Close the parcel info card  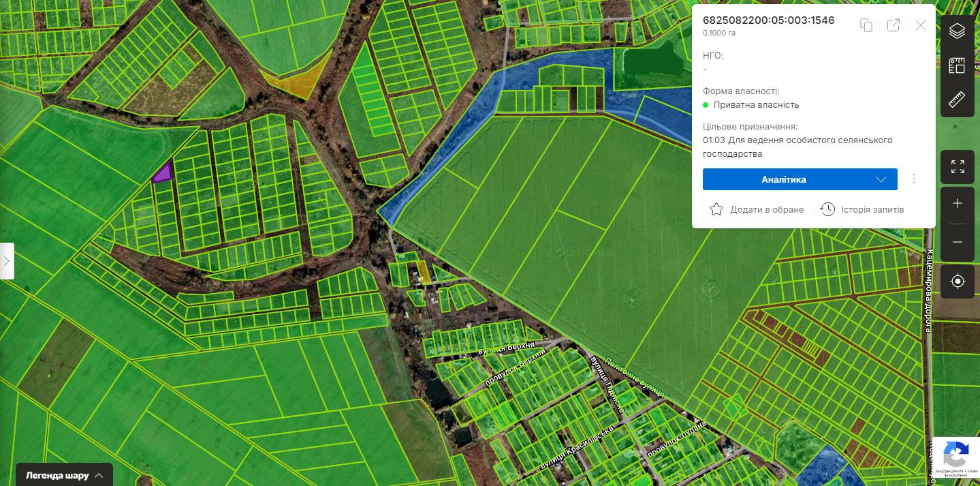click(921, 25)
